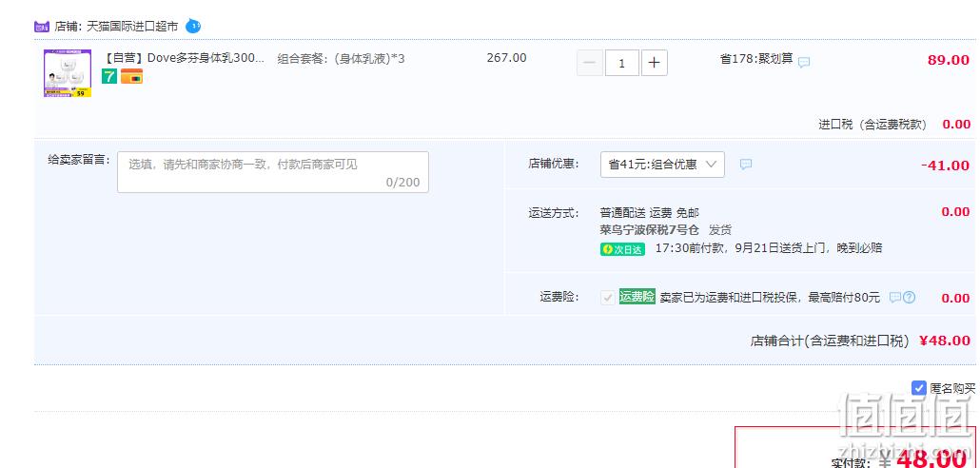
Task: Click the comment icon beside store discount dropdown
Action: point(746,165)
